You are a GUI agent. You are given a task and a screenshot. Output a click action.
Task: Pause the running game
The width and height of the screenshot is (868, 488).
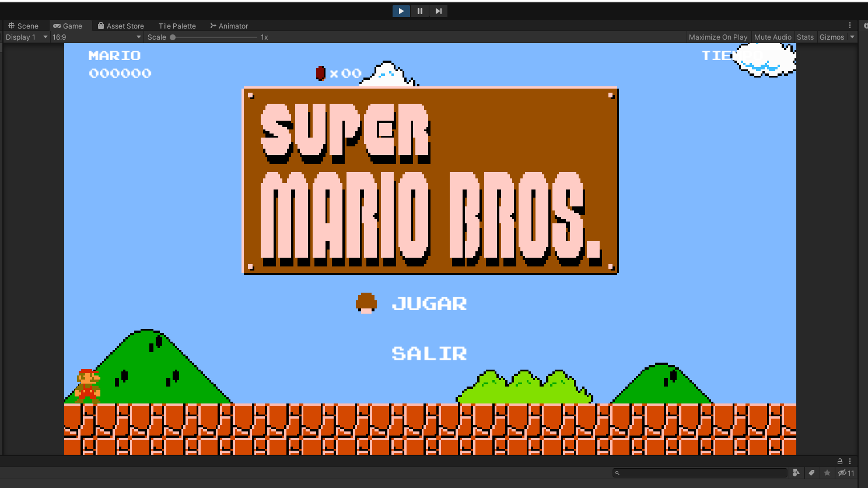tap(419, 11)
